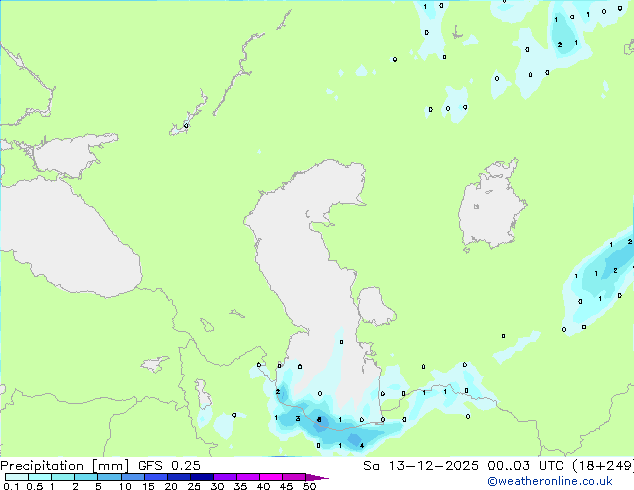Pick the 1–2 mm legend swatch
This screenshot has height=490, width=634.
tap(63, 477)
